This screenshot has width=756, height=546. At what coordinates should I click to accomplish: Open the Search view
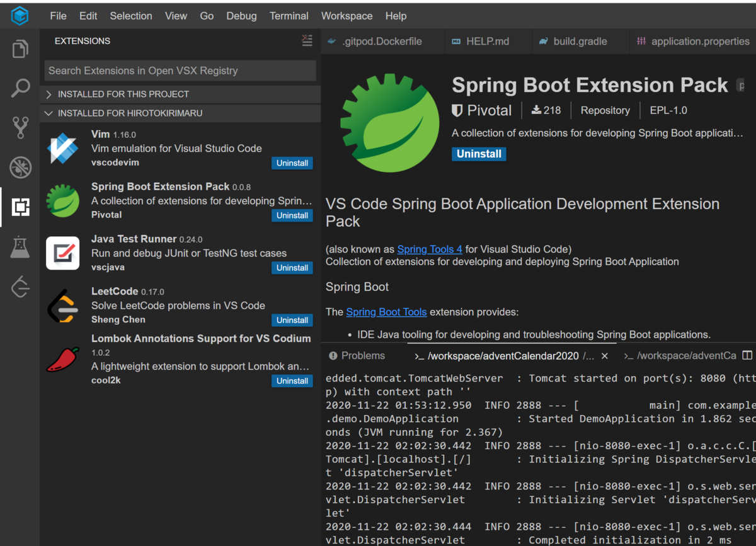(20, 88)
